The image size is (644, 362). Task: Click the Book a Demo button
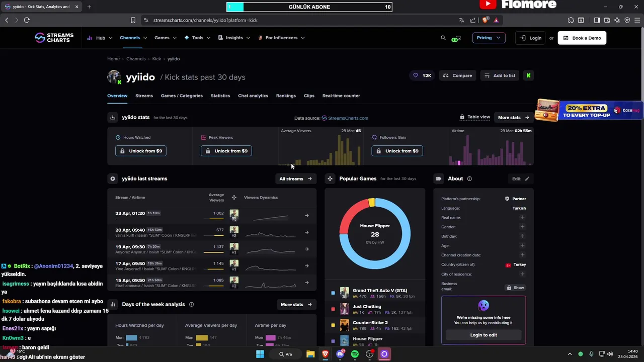(x=582, y=38)
